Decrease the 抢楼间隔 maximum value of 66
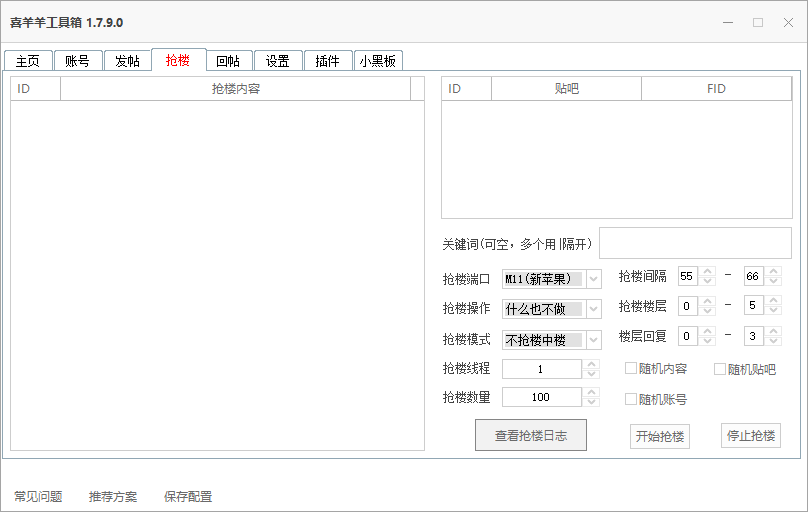Viewport: 808px width, 512px height. click(774, 281)
